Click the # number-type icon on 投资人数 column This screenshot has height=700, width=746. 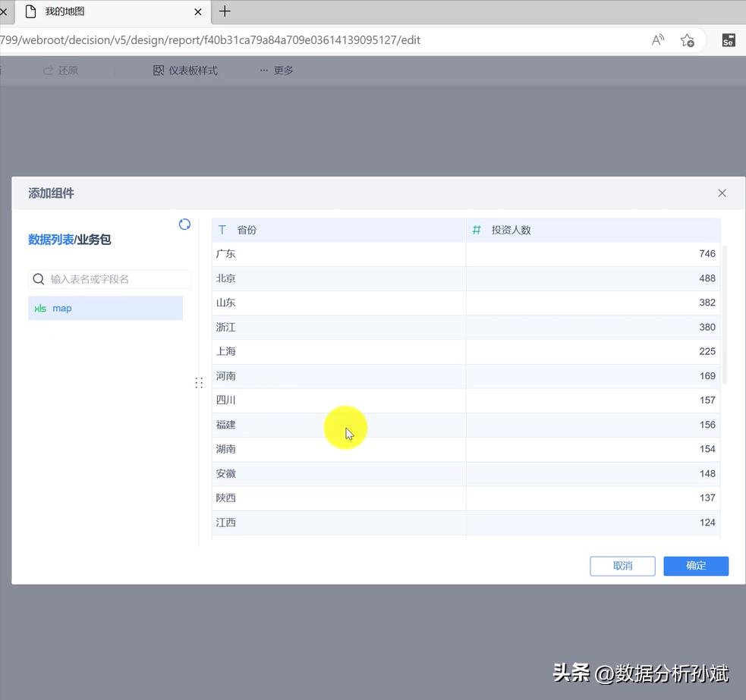coord(476,230)
